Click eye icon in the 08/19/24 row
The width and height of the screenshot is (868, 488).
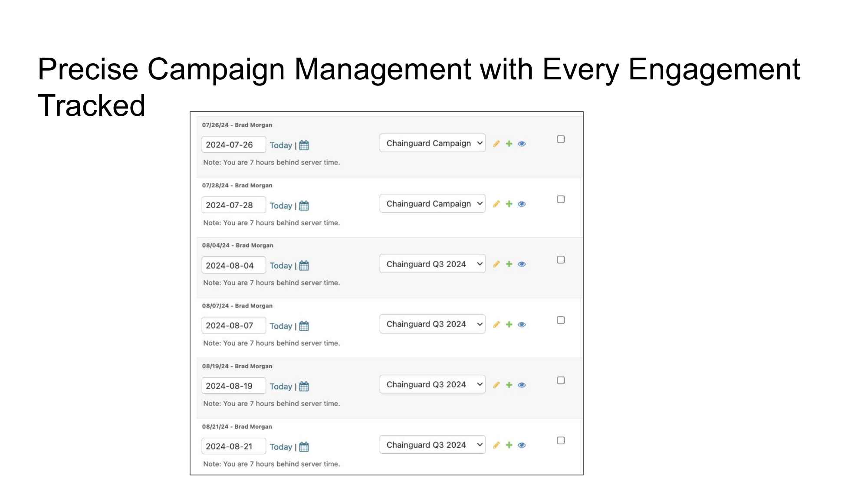pyautogui.click(x=522, y=385)
